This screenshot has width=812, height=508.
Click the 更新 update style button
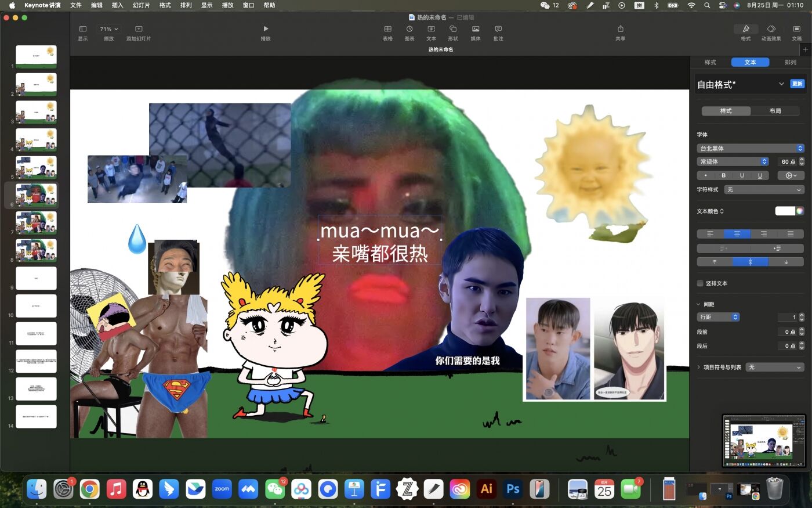coord(797,84)
